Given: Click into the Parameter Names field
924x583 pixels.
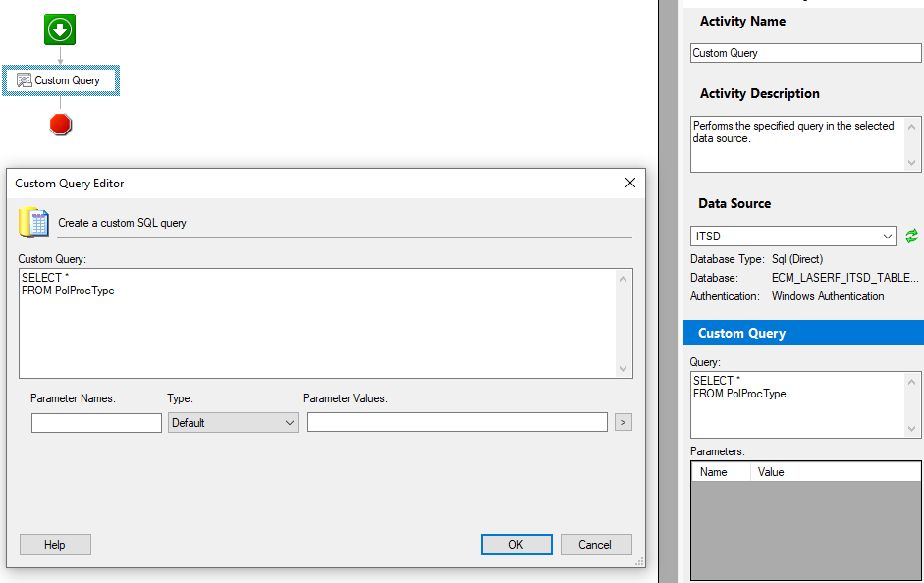Looking at the screenshot, I should (96, 423).
